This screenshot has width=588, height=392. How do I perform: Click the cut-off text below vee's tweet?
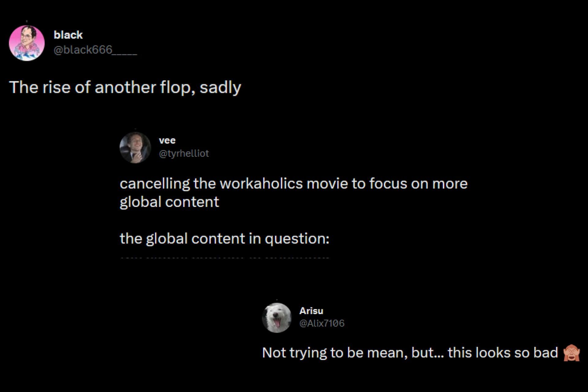click(x=225, y=258)
